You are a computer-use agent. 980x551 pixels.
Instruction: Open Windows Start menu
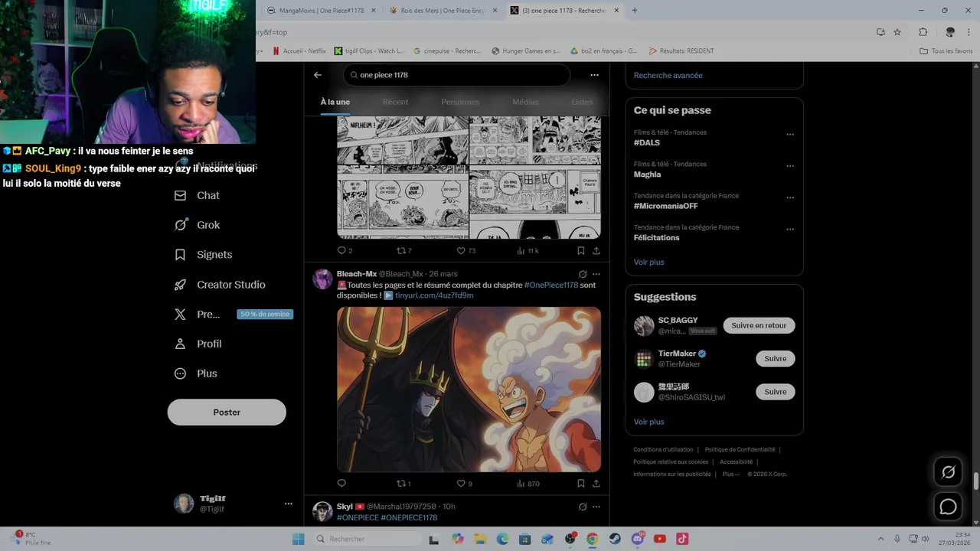(x=299, y=539)
